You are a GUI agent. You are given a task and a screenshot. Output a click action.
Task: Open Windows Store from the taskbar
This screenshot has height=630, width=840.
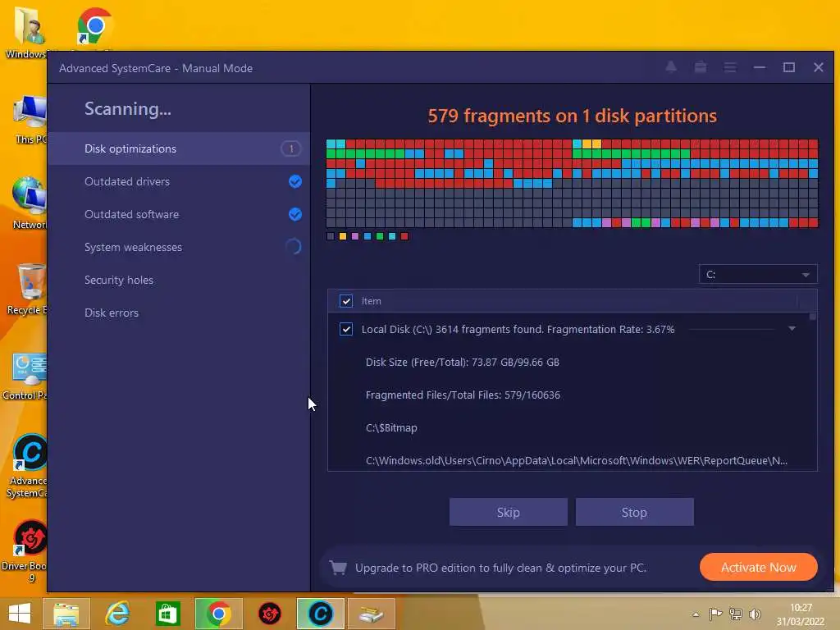[167, 614]
